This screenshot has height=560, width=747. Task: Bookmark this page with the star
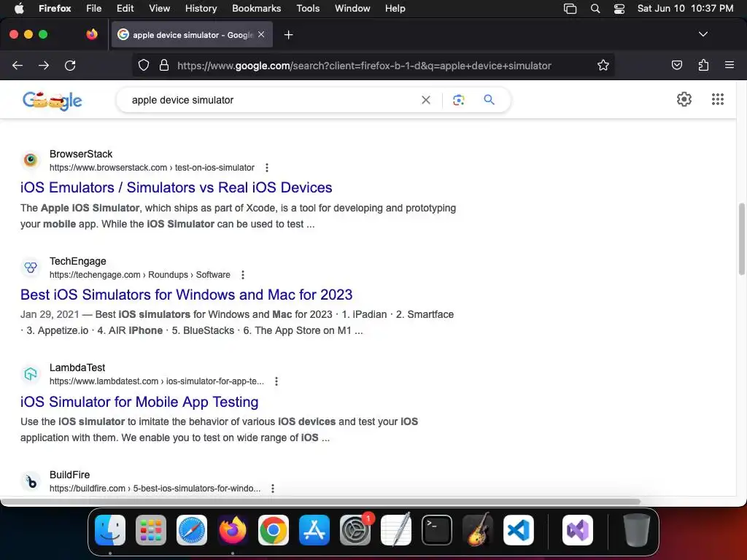pos(603,65)
